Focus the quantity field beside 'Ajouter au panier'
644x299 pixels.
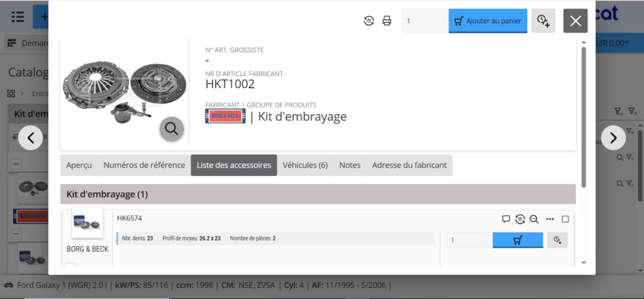coord(425,21)
